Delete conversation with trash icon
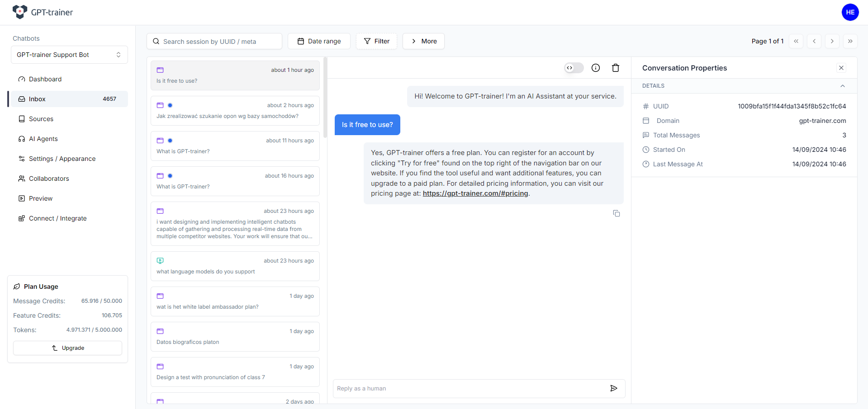This screenshot has height=409, width=868. pos(616,68)
